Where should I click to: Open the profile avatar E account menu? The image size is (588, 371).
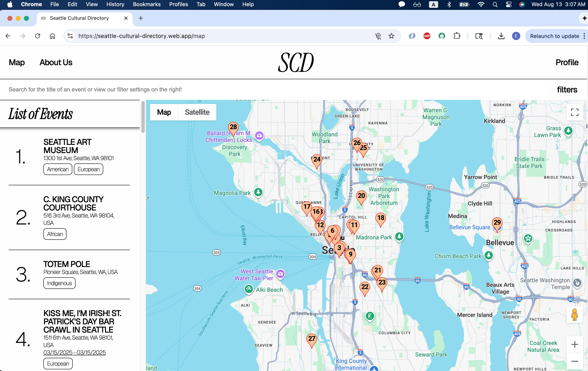516,36
